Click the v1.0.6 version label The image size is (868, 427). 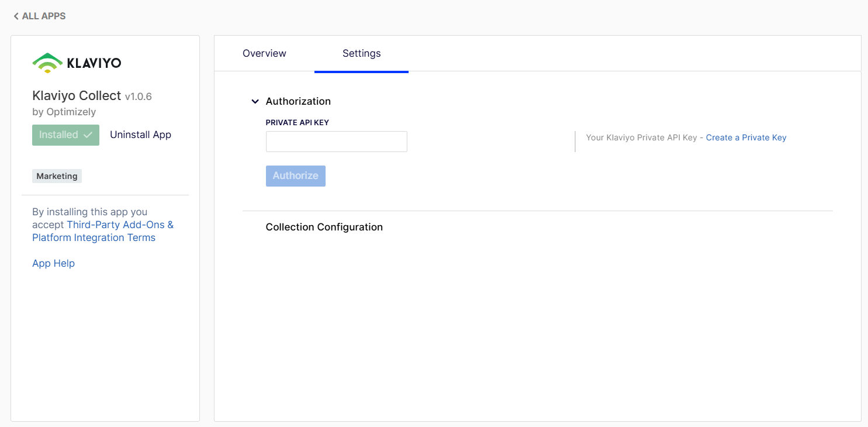[x=139, y=97]
